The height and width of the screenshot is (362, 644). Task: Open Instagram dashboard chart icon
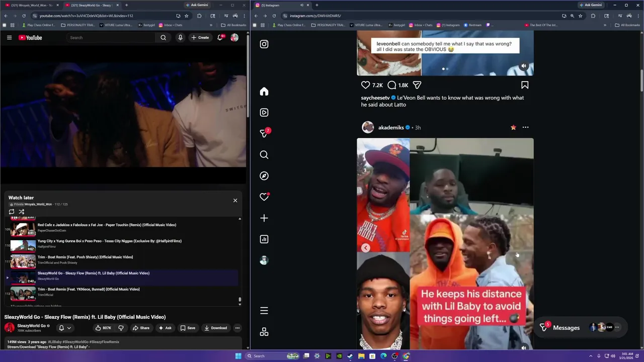tap(264, 239)
